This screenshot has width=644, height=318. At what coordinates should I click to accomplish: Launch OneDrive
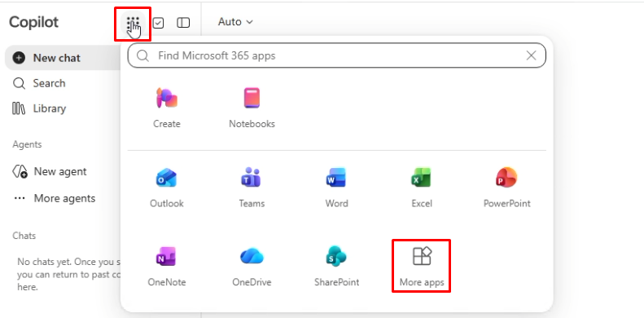(252, 266)
